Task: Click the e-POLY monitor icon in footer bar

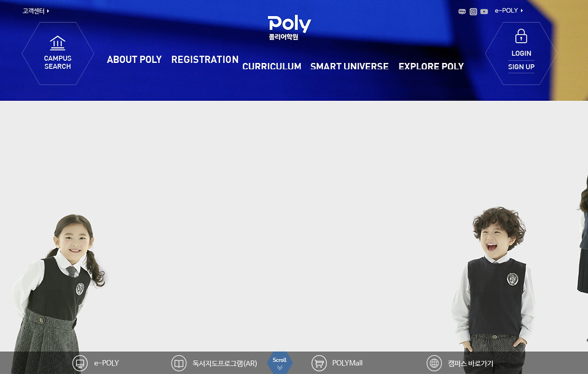Action: [x=80, y=363]
